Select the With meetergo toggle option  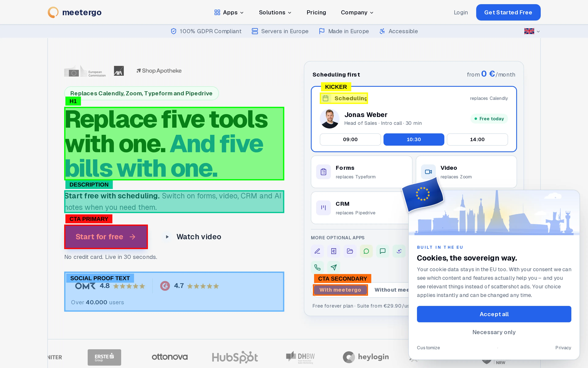(x=340, y=290)
